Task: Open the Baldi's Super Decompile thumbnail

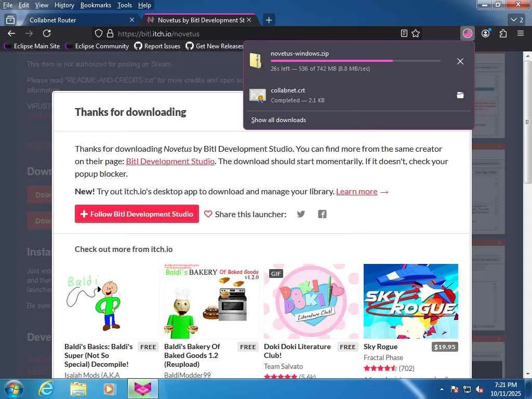Action: pos(112,301)
